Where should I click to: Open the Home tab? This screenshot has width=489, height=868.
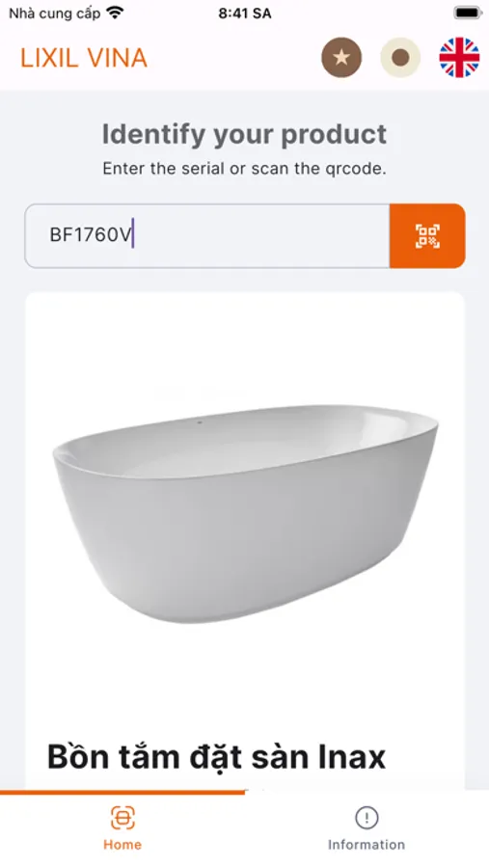click(122, 828)
